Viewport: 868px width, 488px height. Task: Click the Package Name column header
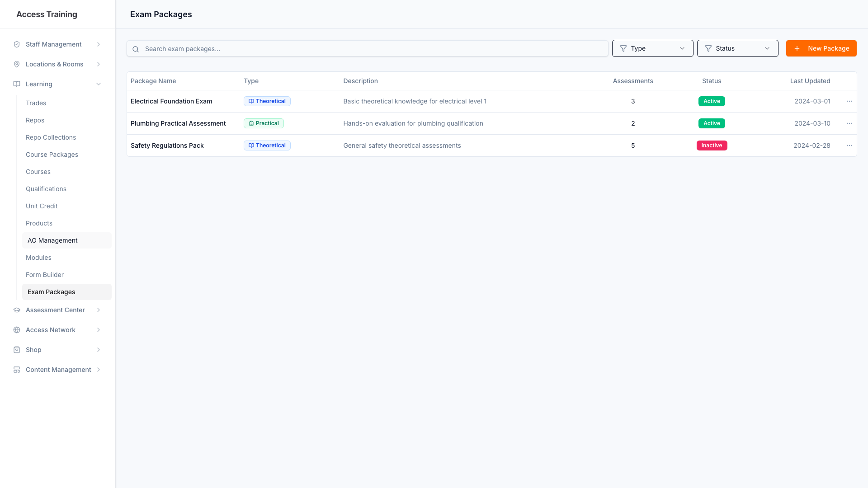[x=153, y=81]
